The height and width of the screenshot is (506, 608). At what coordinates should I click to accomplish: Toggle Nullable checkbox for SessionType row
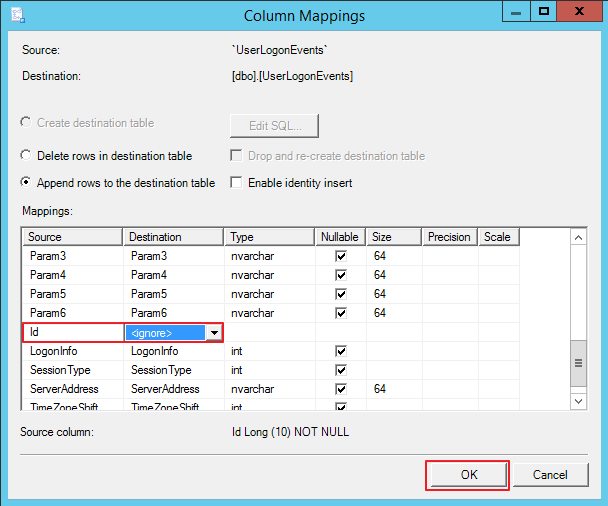tap(341, 370)
